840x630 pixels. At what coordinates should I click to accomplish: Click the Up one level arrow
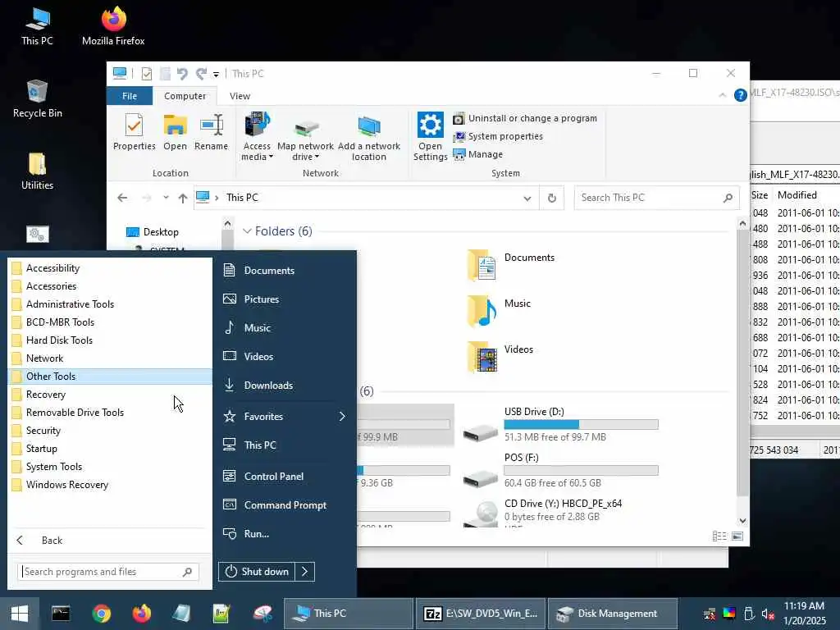183,199
